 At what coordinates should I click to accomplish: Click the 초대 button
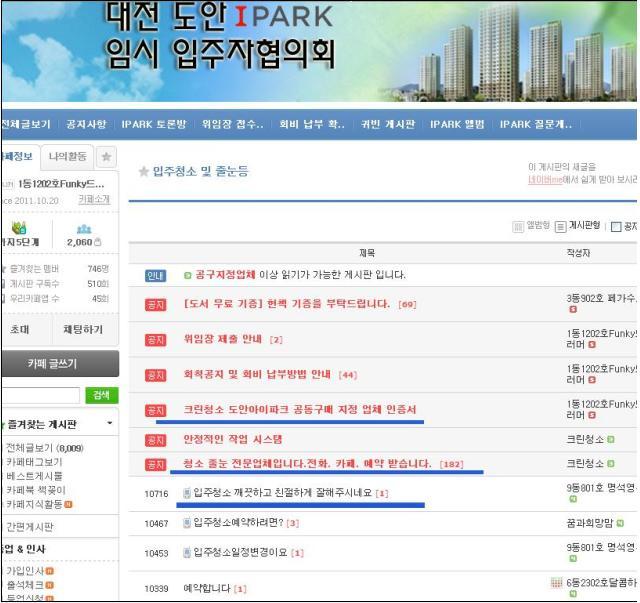point(20,329)
